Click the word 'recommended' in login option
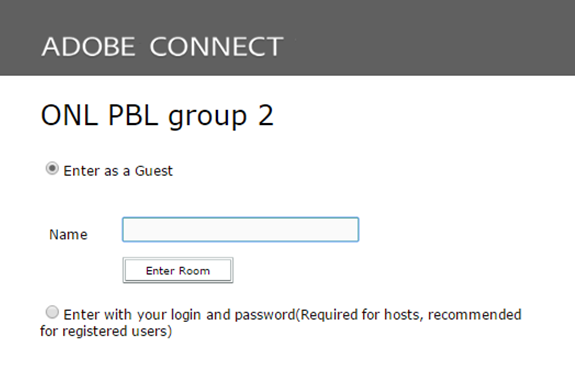The height and width of the screenshot is (370, 575). tap(475, 315)
